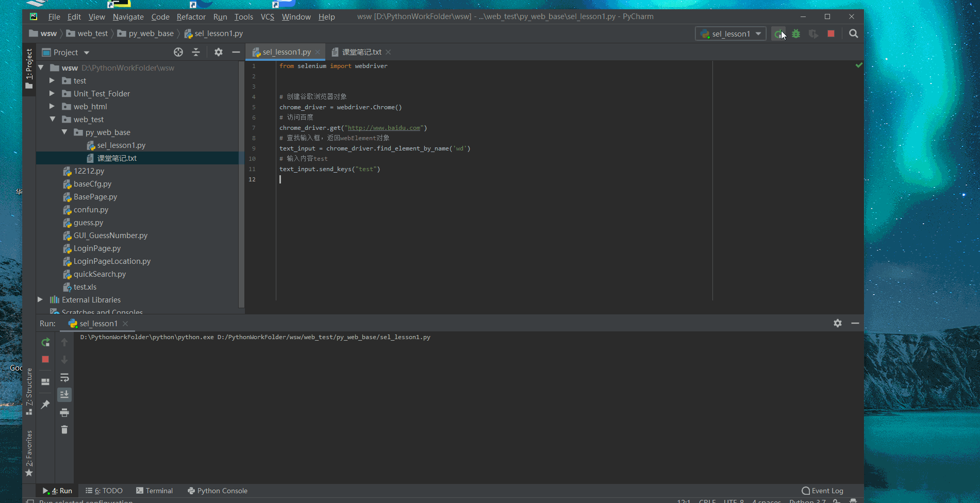Collapse the web_test folder
The height and width of the screenshot is (503, 980).
pyautogui.click(x=52, y=119)
